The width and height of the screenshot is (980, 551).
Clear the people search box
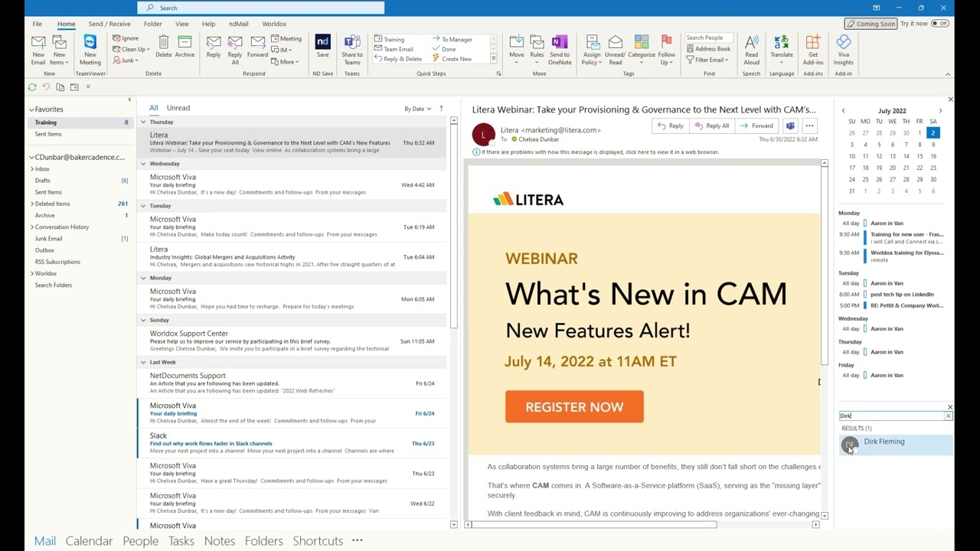pyautogui.click(x=948, y=416)
